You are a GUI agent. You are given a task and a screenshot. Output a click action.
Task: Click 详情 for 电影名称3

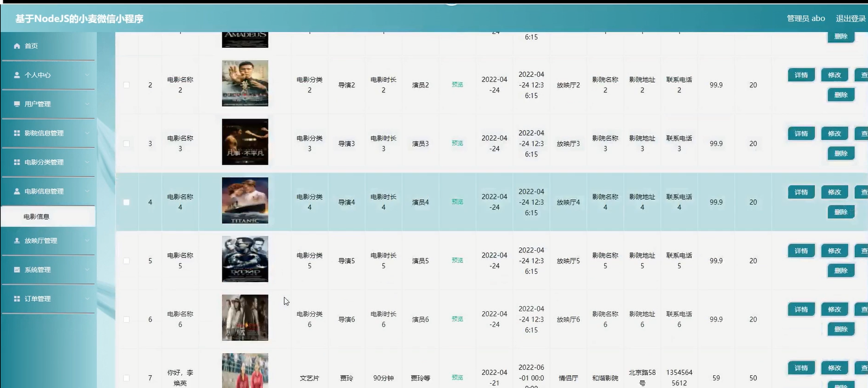[x=801, y=134]
